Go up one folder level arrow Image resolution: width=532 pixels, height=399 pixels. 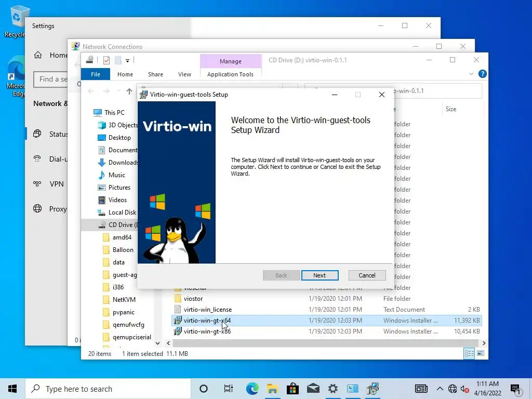click(129, 91)
